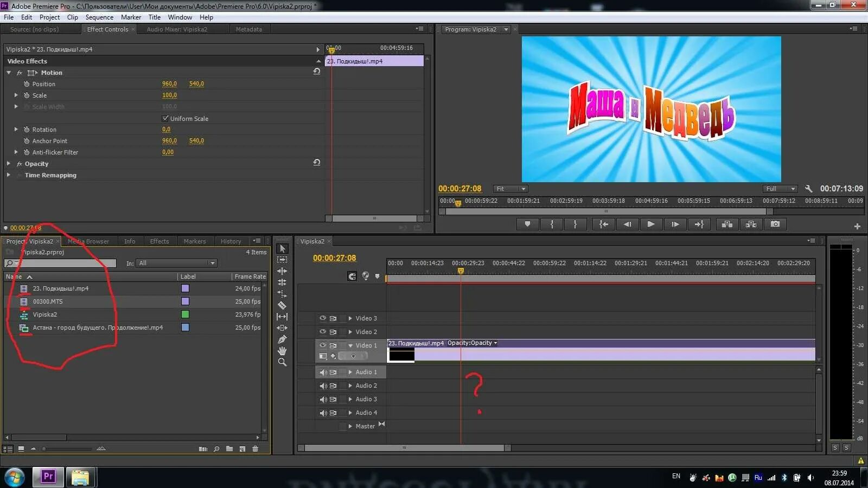Select the Track Select tool
868x488 pixels.
(282, 260)
